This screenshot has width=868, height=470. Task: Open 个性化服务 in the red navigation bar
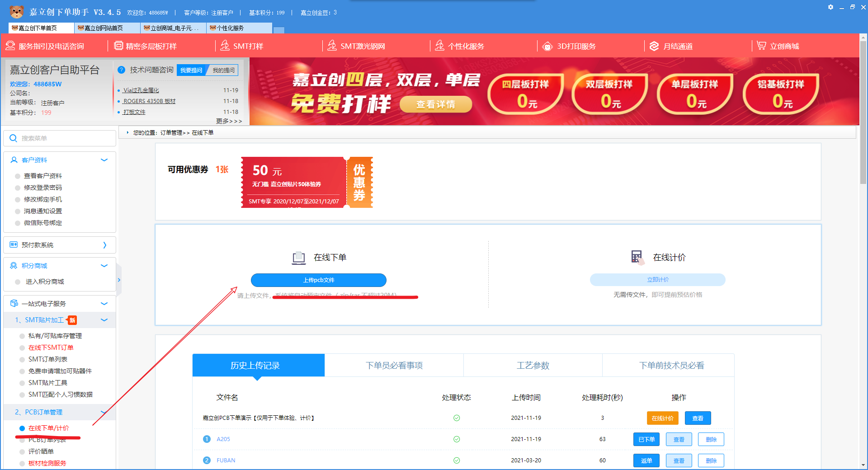coord(459,46)
